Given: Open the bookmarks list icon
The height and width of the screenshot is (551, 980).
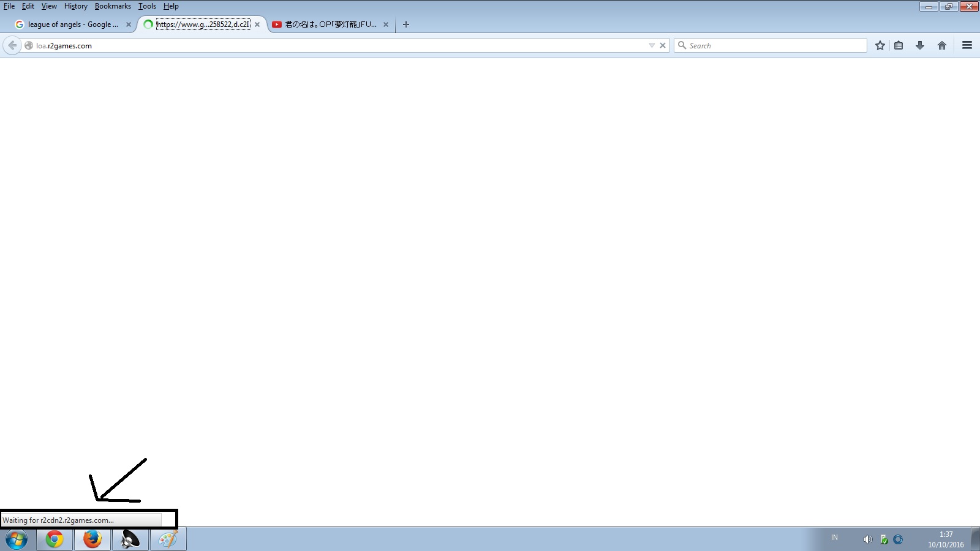Looking at the screenshot, I should coord(899,45).
